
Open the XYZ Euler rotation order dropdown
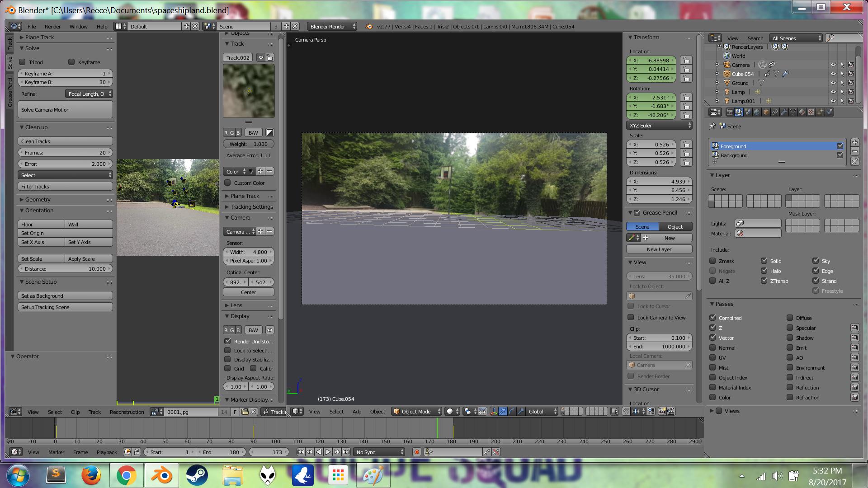click(658, 125)
